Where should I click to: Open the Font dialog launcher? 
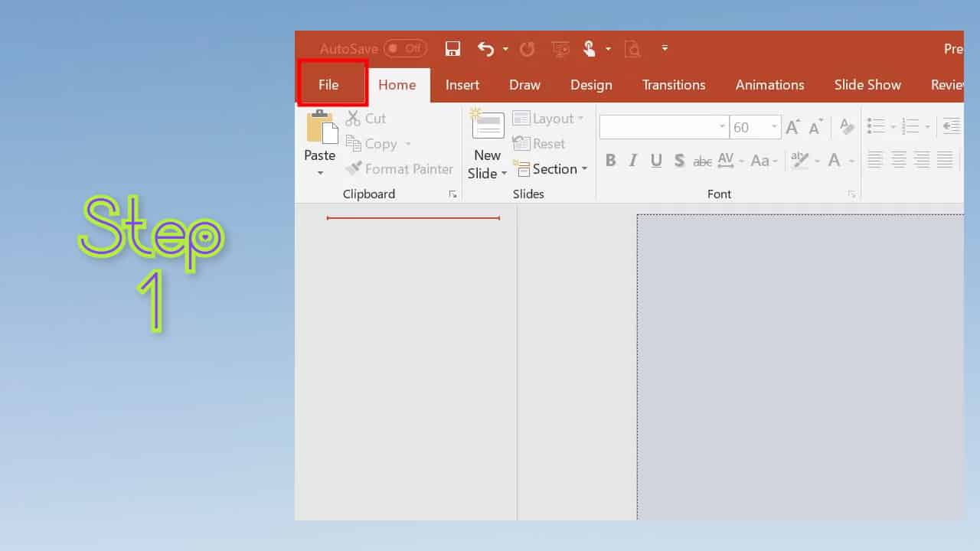[x=851, y=194]
